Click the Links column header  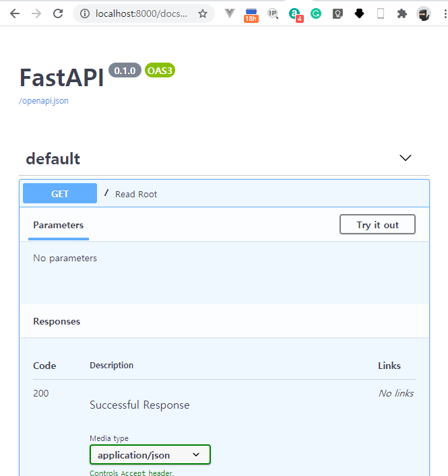tap(389, 366)
